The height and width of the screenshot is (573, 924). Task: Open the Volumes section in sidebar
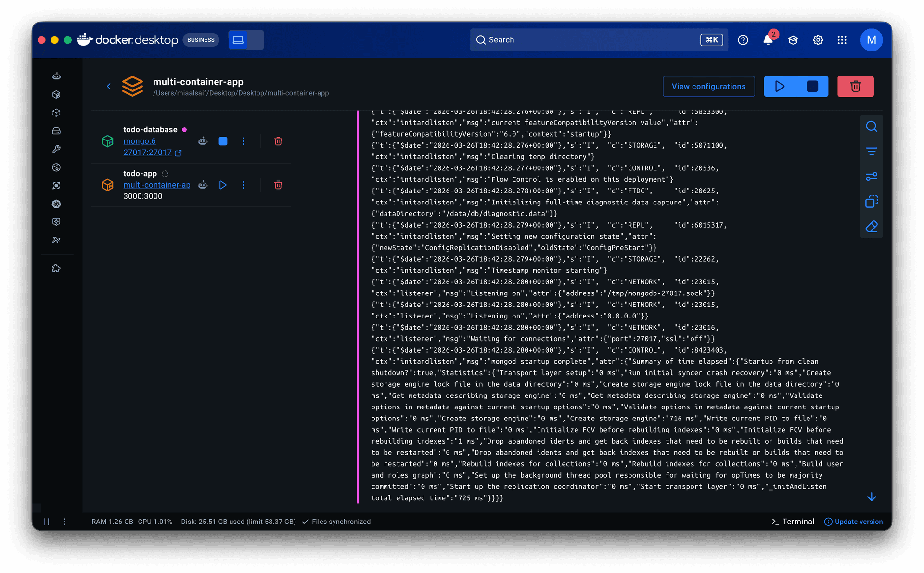click(x=56, y=131)
